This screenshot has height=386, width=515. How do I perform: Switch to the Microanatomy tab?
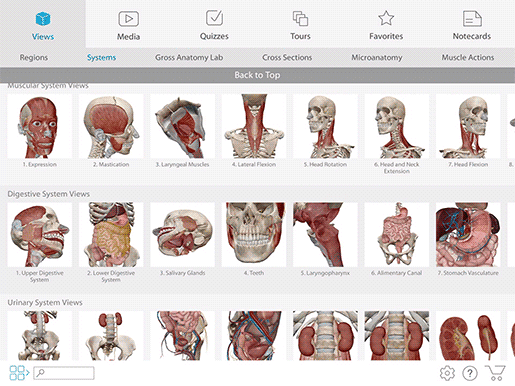click(377, 58)
